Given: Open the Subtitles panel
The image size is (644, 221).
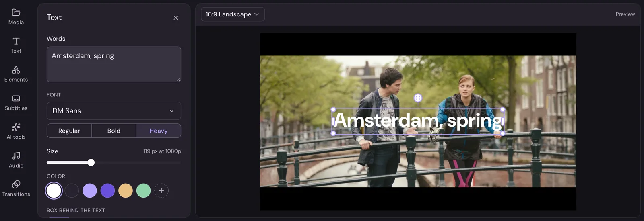Looking at the screenshot, I should (16, 103).
